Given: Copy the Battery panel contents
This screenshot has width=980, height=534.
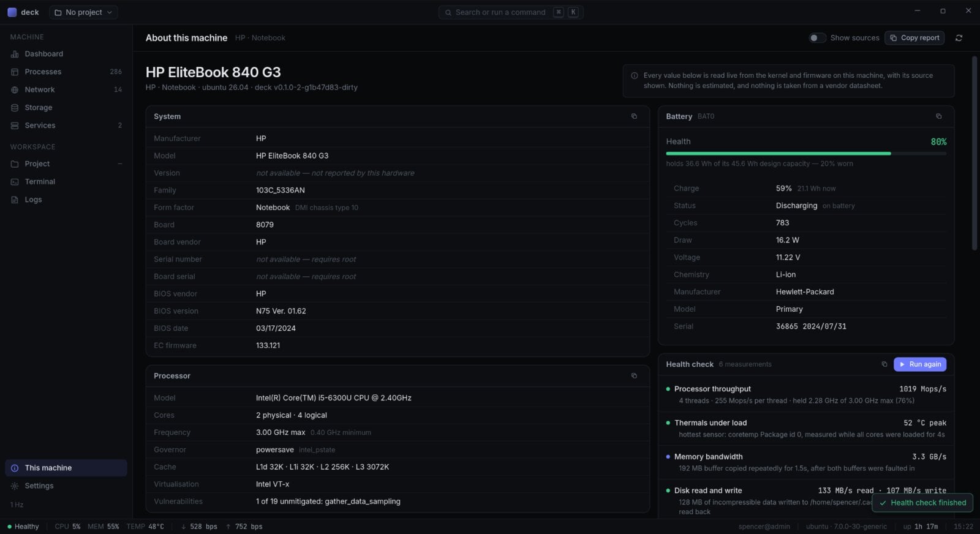Looking at the screenshot, I should point(938,116).
